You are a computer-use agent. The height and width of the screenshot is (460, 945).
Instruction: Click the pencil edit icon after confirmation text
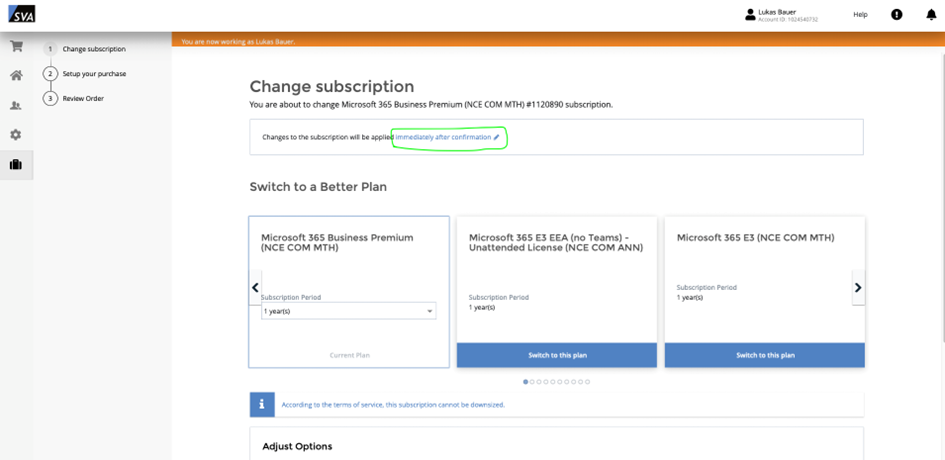point(497,137)
